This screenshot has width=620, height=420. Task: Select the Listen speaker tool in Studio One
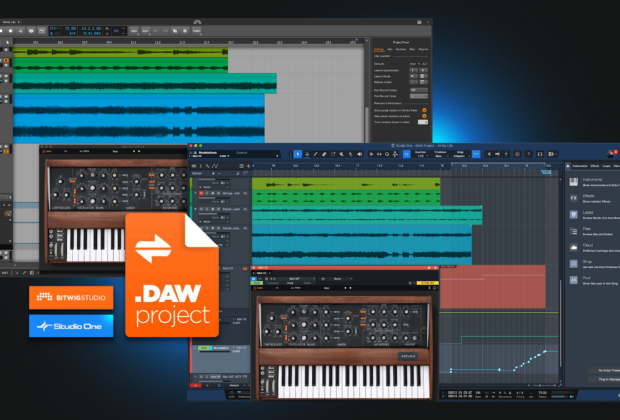coord(360,154)
